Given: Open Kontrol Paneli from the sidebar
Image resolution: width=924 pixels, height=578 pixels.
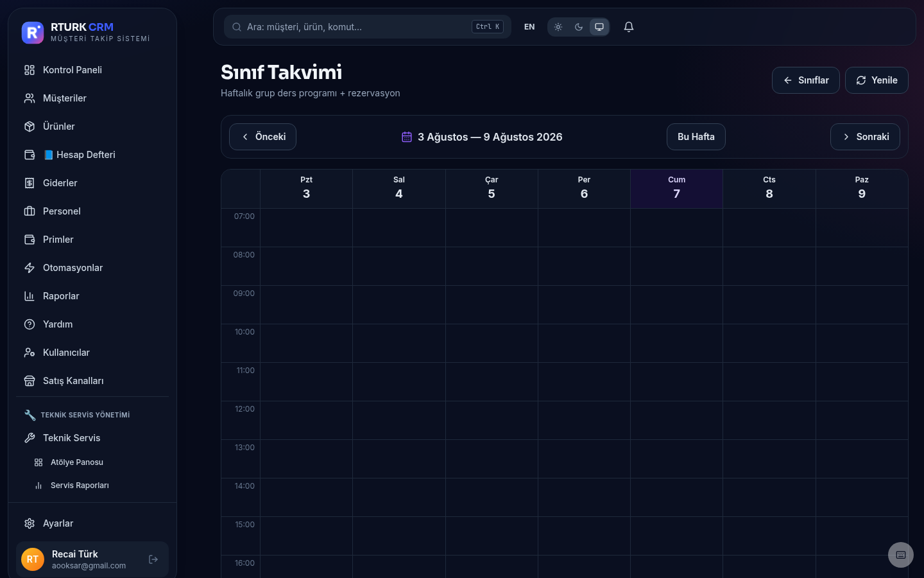Looking at the screenshot, I should click(x=92, y=70).
